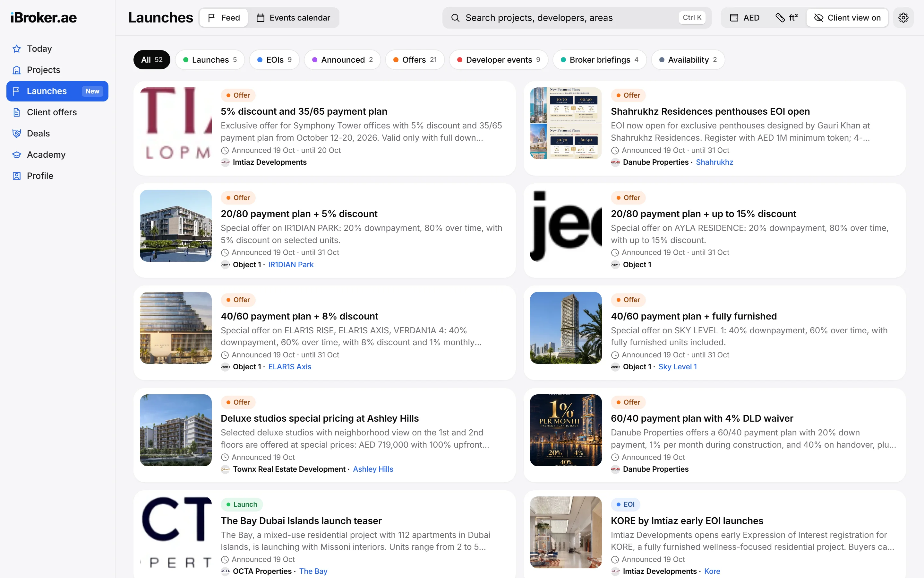
Task: Click the Academy graduation cap icon
Action: pyautogui.click(x=16, y=155)
